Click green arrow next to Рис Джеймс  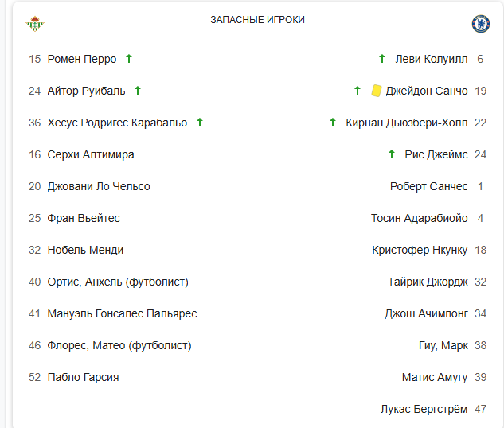coord(391,154)
